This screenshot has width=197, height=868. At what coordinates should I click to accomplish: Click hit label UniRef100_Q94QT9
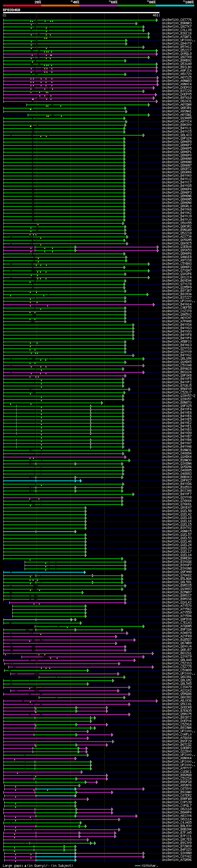(x=177, y=43)
